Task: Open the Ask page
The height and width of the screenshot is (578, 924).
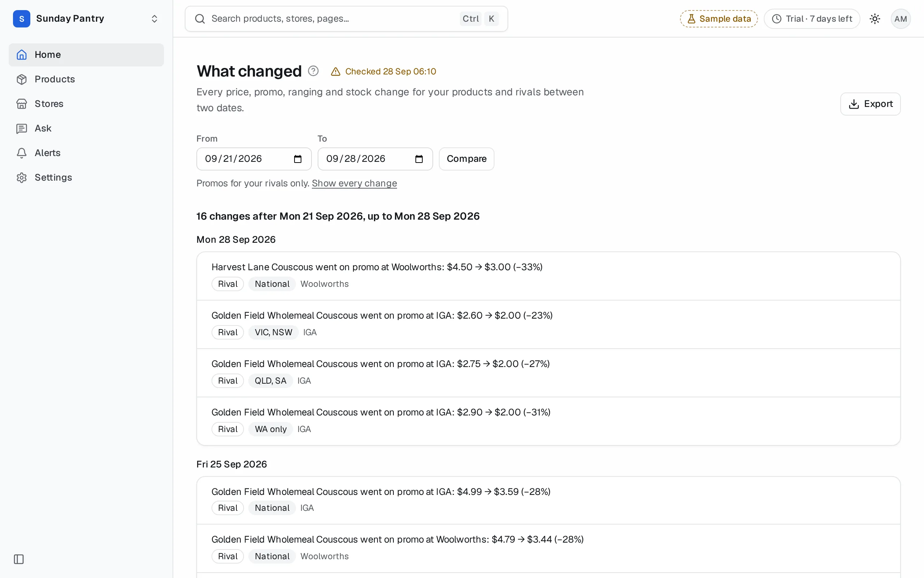Action: point(86,128)
